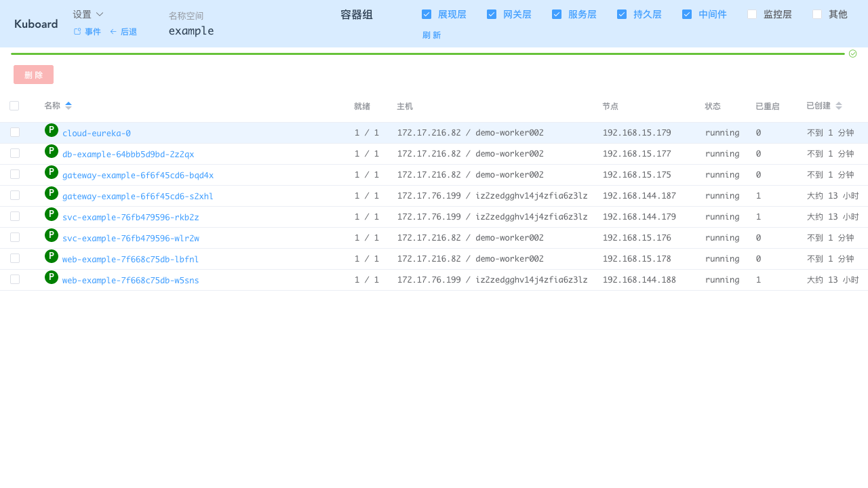The image size is (868, 488).
Task: Click the host cell of web-example-7f668c75db-w5sns
Action: (x=492, y=280)
